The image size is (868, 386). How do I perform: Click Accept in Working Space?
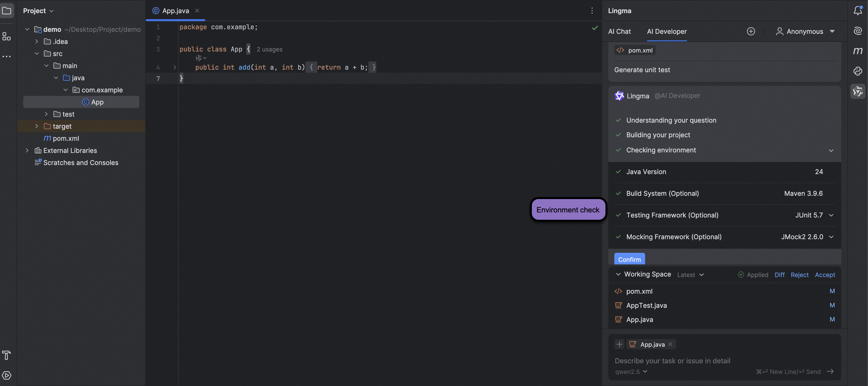(x=825, y=275)
